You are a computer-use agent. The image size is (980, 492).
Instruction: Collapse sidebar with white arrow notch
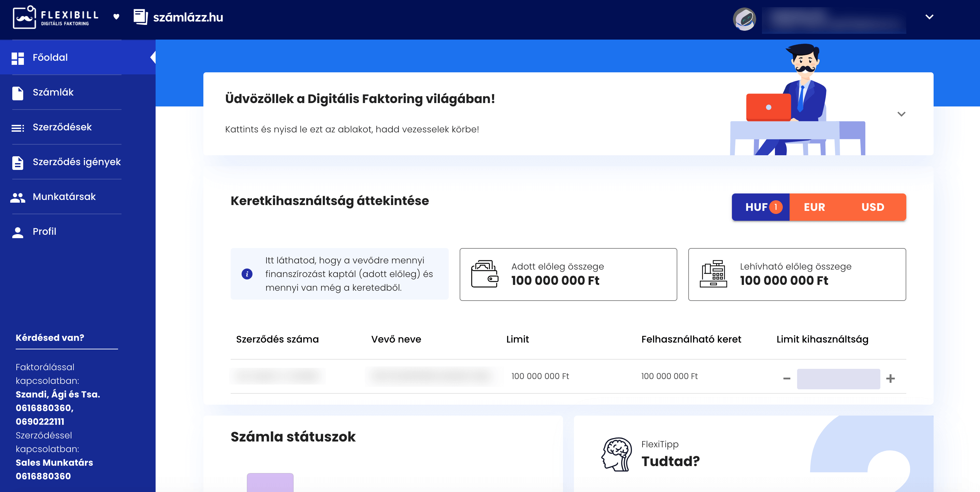click(x=153, y=57)
